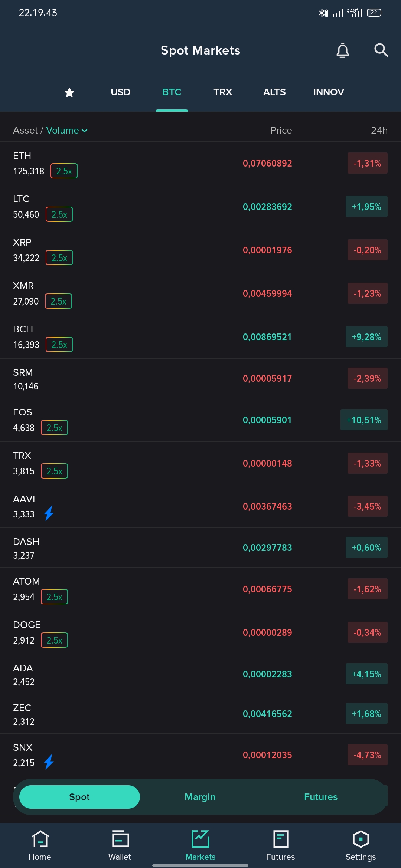The height and width of the screenshot is (868, 401).
Task: Select the ALTS market tab
Action: (274, 92)
